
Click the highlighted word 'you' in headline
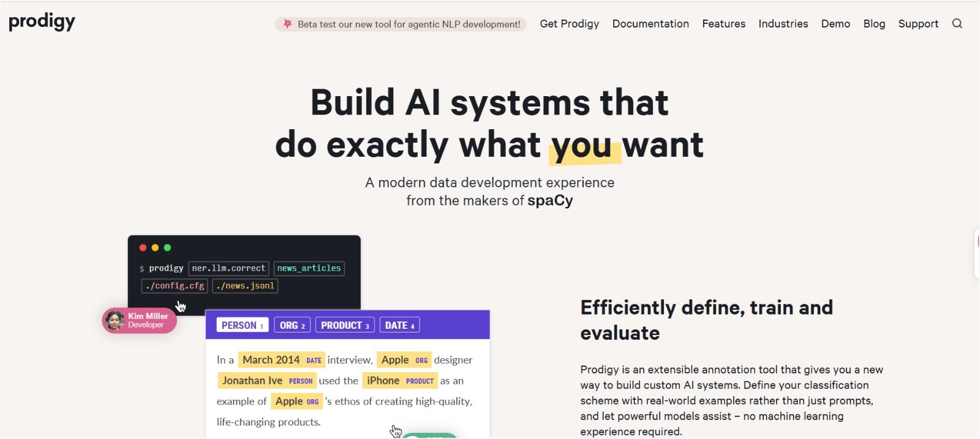click(583, 145)
